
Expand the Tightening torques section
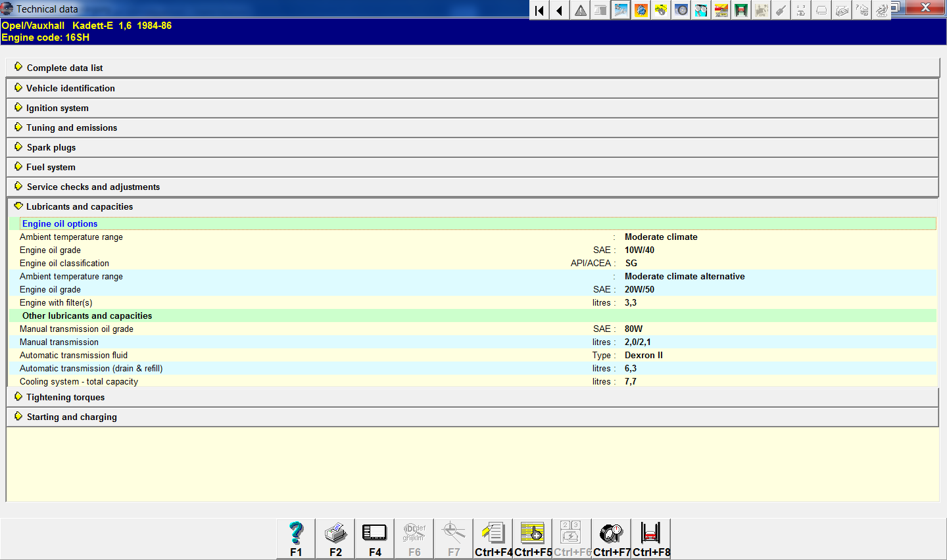click(65, 397)
